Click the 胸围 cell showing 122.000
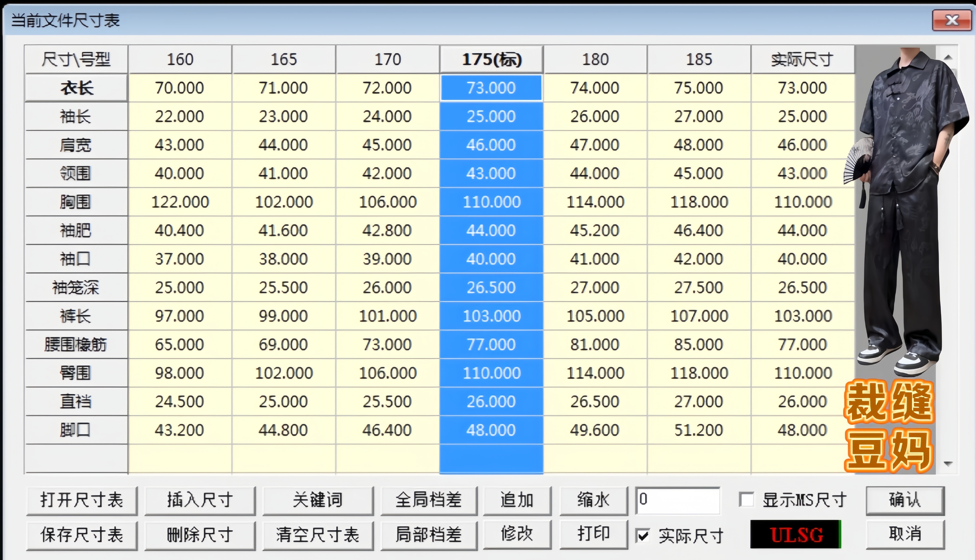 point(180,202)
